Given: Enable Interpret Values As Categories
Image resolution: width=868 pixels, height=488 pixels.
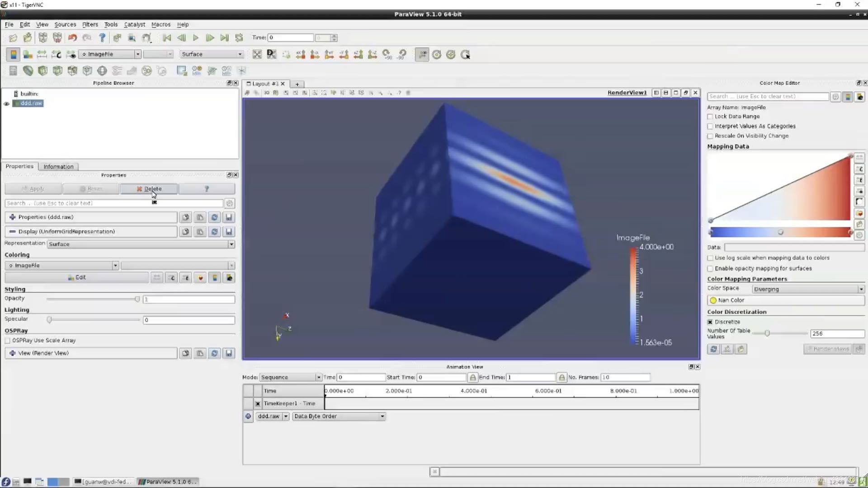Looking at the screenshot, I should (x=710, y=127).
